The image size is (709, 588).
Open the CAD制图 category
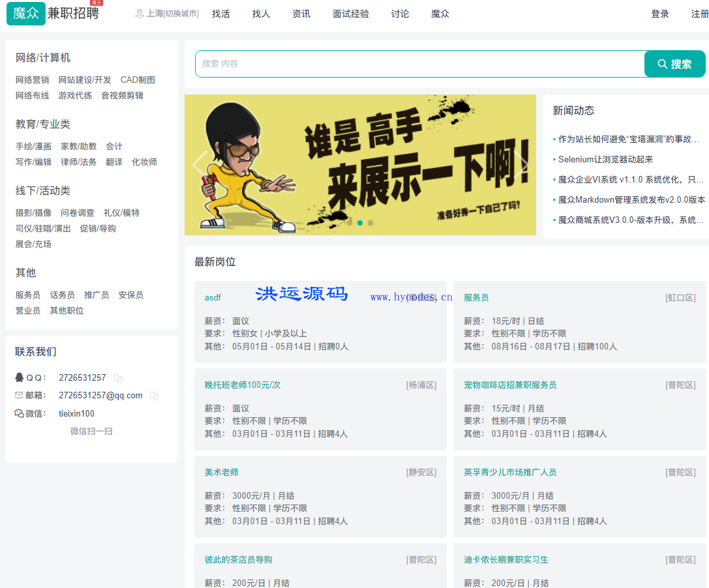[x=138, y=80]
